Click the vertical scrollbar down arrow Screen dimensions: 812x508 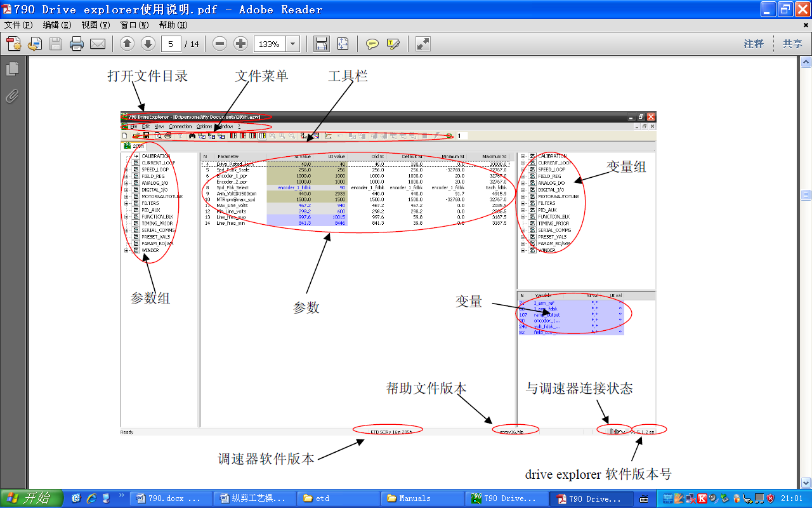point(806,482)
